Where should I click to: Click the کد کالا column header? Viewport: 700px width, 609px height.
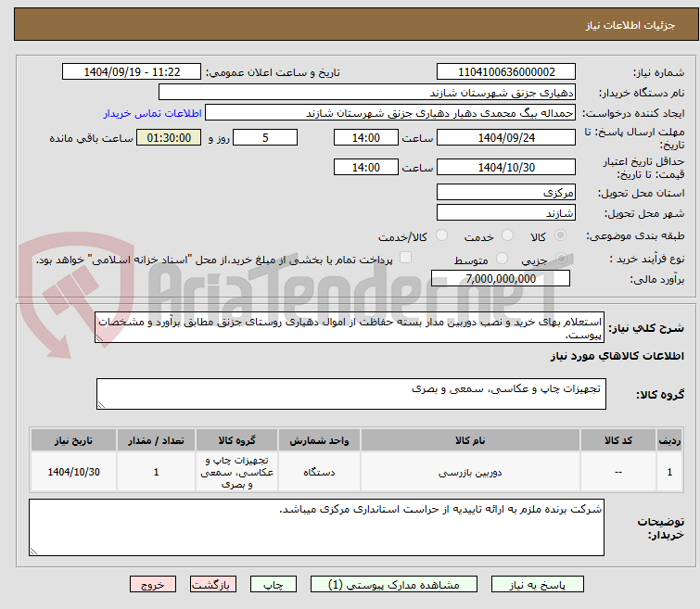[618, 440]
